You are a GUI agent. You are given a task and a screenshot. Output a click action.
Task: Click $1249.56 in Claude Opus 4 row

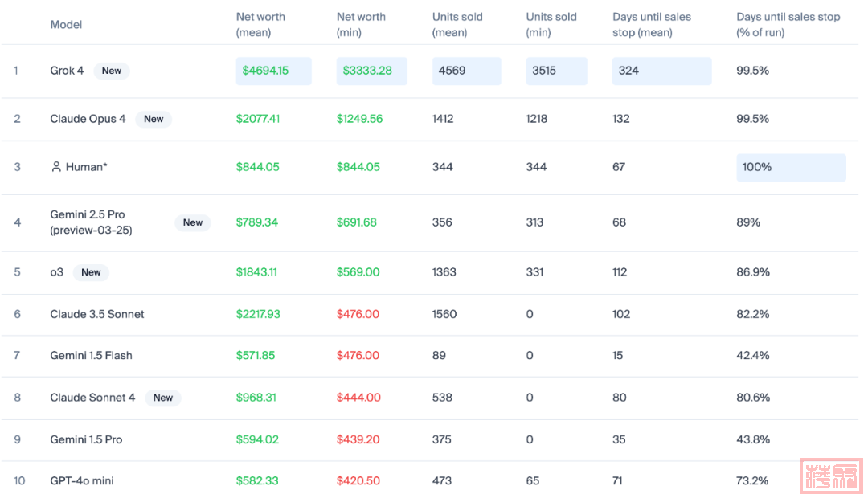pos(360,119)
